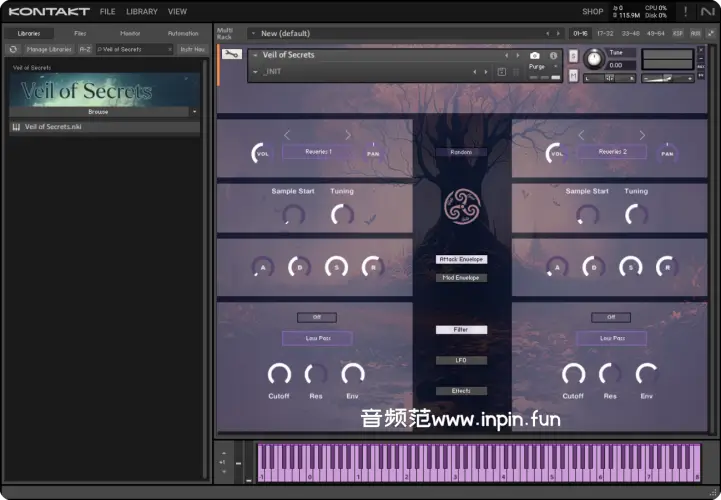Shift keyboard octave up arrow
Screen dimensions: 721x500
[x=223, y=454]
